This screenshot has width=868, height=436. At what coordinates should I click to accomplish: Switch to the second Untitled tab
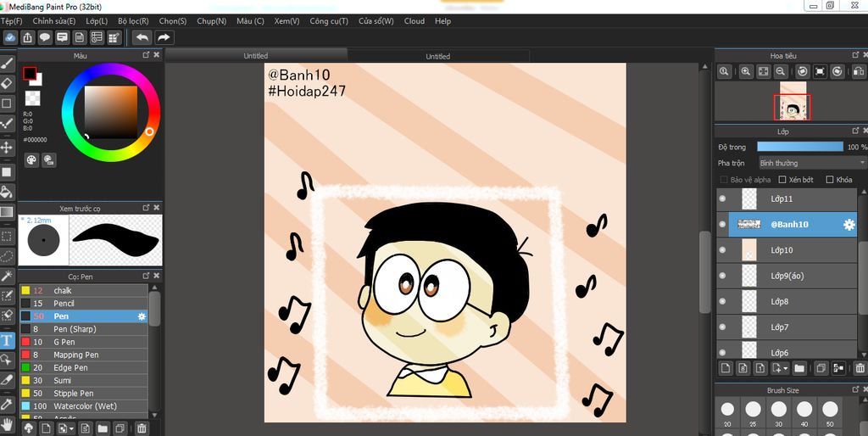point(438,56)
